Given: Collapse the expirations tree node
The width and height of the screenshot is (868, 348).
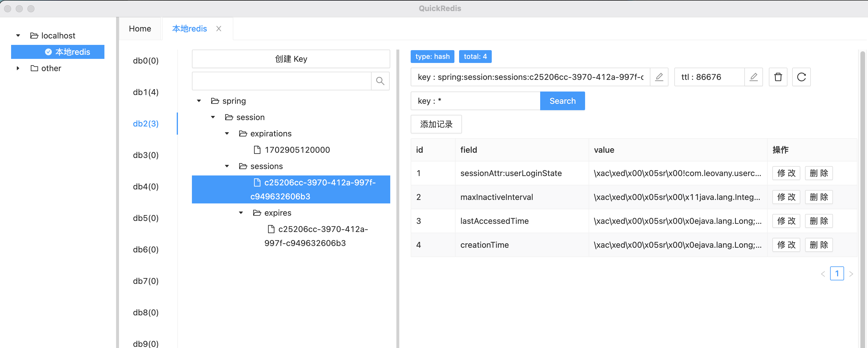Looking at the screenshot, I should [227, 133].
